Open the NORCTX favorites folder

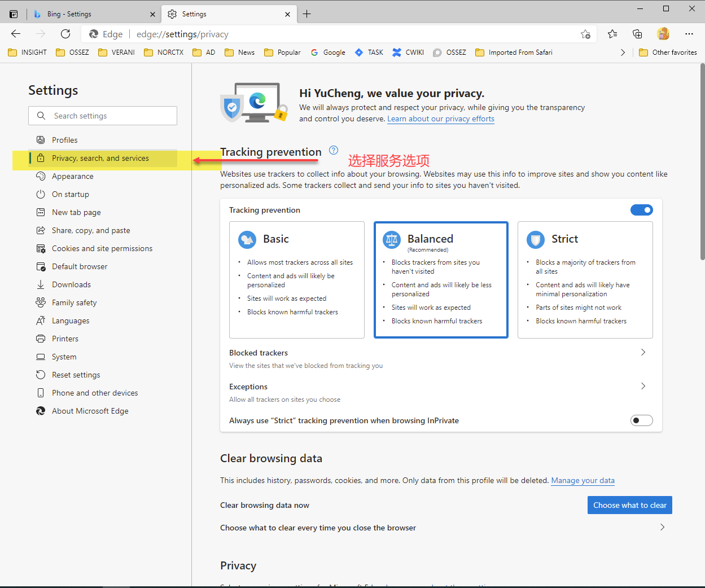164,52
